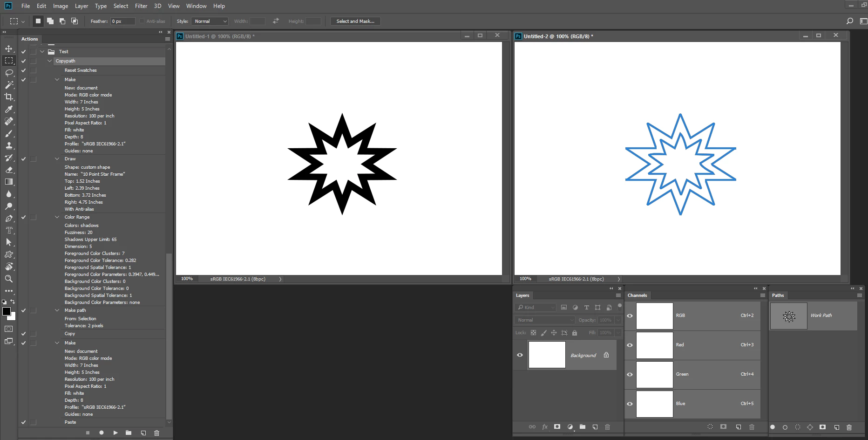Stop playing or recording the action
Image resolution: width=868 pixels, height=440 pixels.
click(x=88, y=433)
